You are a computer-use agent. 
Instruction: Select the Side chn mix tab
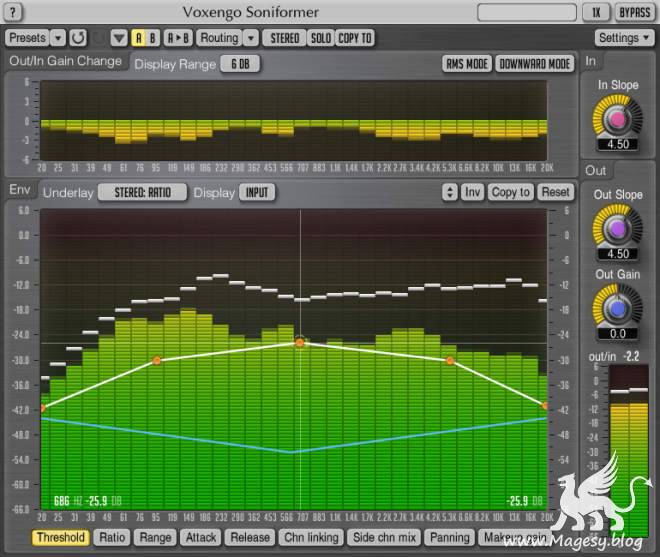384,537
